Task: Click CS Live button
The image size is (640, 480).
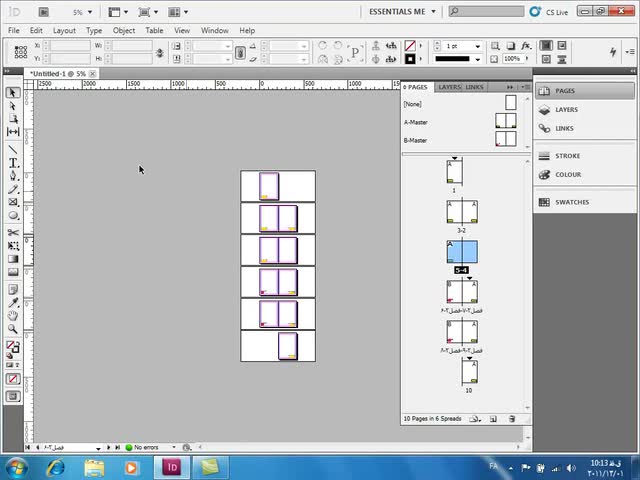Action: (549, 12)
